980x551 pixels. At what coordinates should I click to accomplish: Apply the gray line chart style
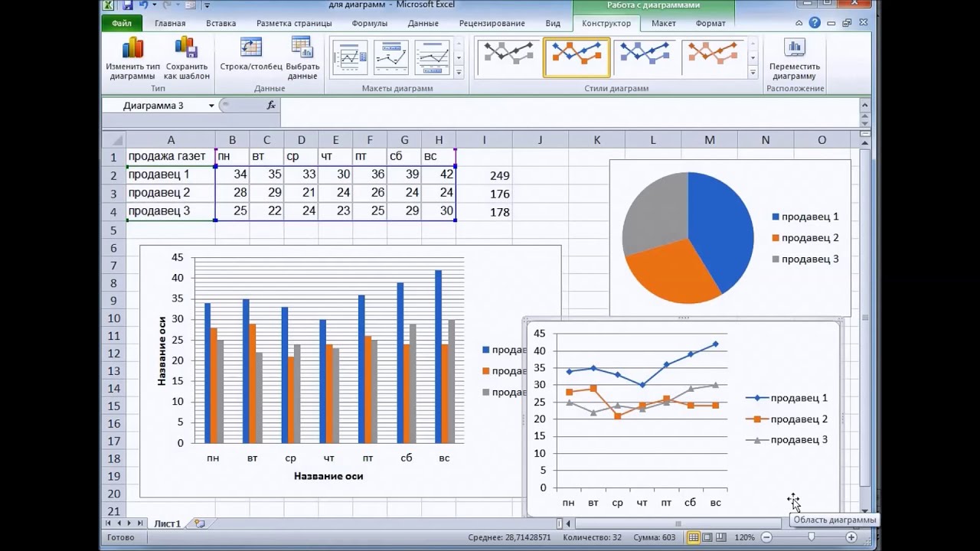coord(509,57)
